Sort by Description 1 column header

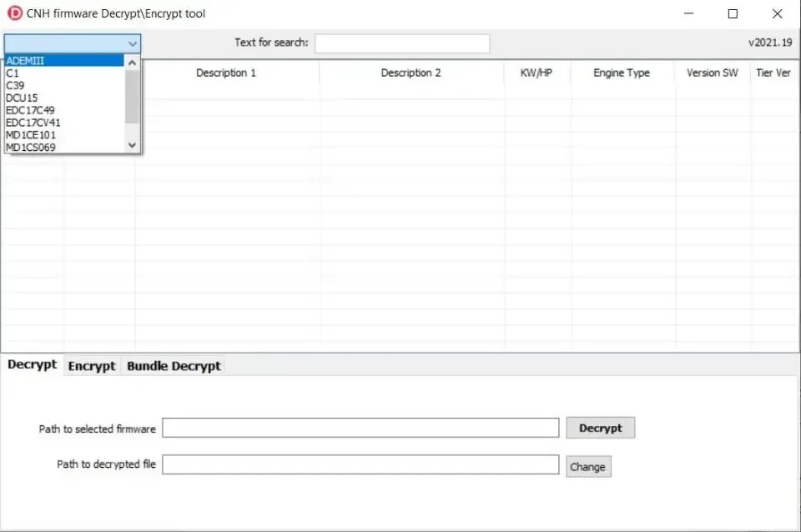point(226,73)
